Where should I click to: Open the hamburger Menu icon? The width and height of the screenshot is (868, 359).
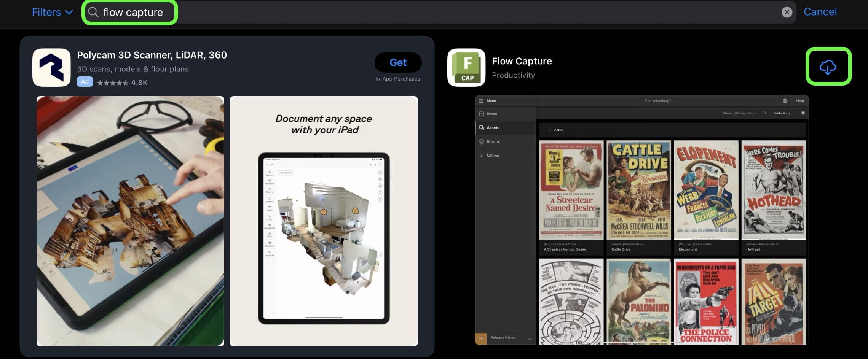482,100
